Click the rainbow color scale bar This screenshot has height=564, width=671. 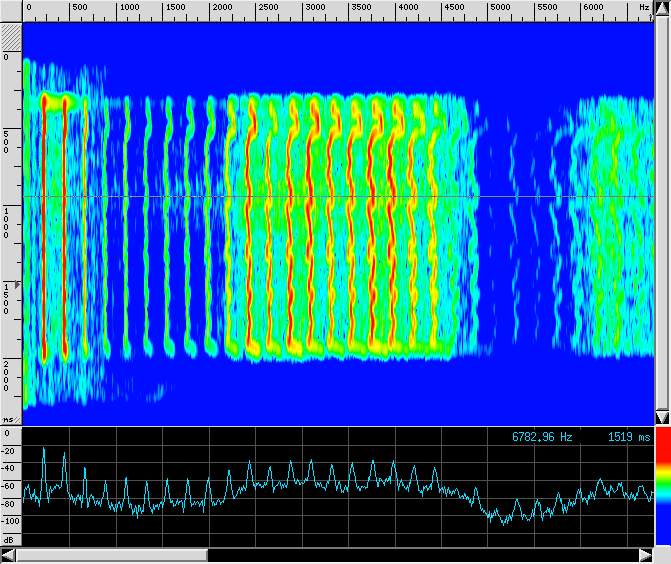click(662, 490)
